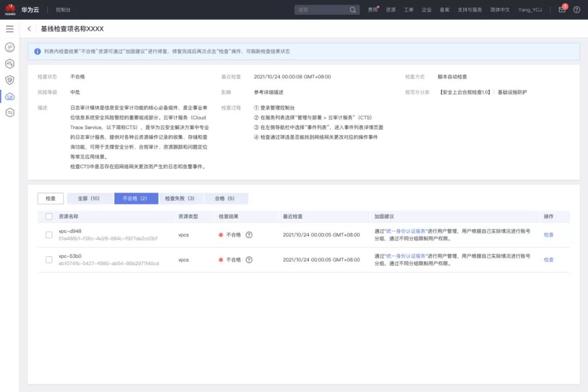Open the messages envelope icon with notification badge
The image size is (588, 392).
tap(562, 9)
